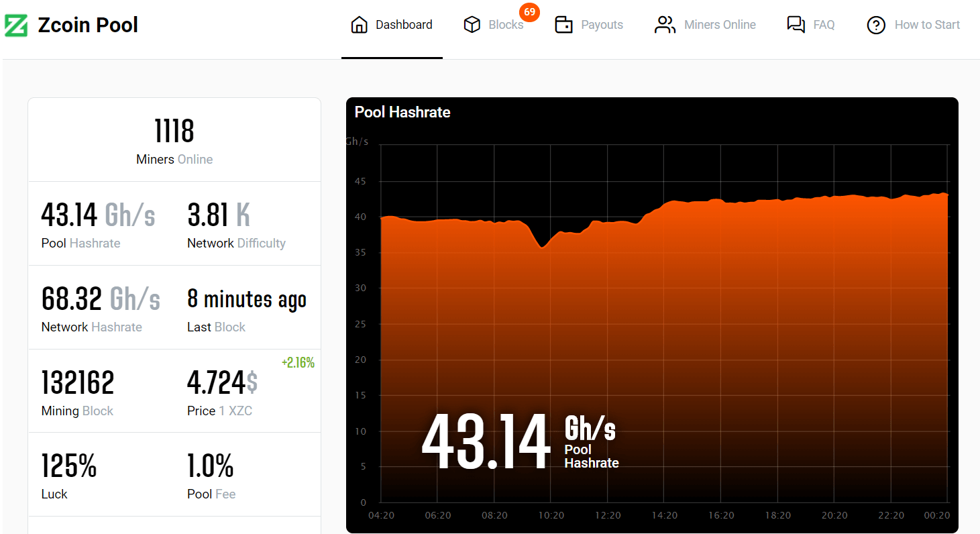
Task: Click the mining block number 132162
Action: 78,382
